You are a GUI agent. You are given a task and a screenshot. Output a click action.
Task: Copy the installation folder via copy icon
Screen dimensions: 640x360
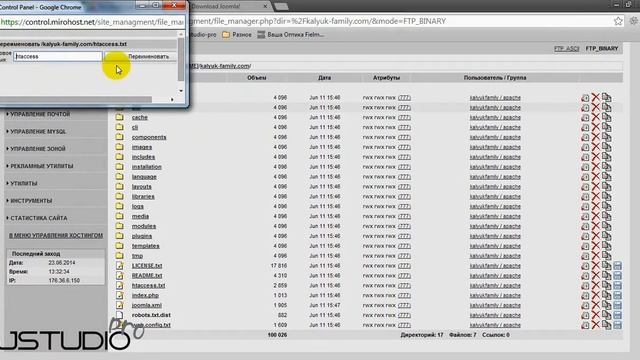[x=606, y=167]
